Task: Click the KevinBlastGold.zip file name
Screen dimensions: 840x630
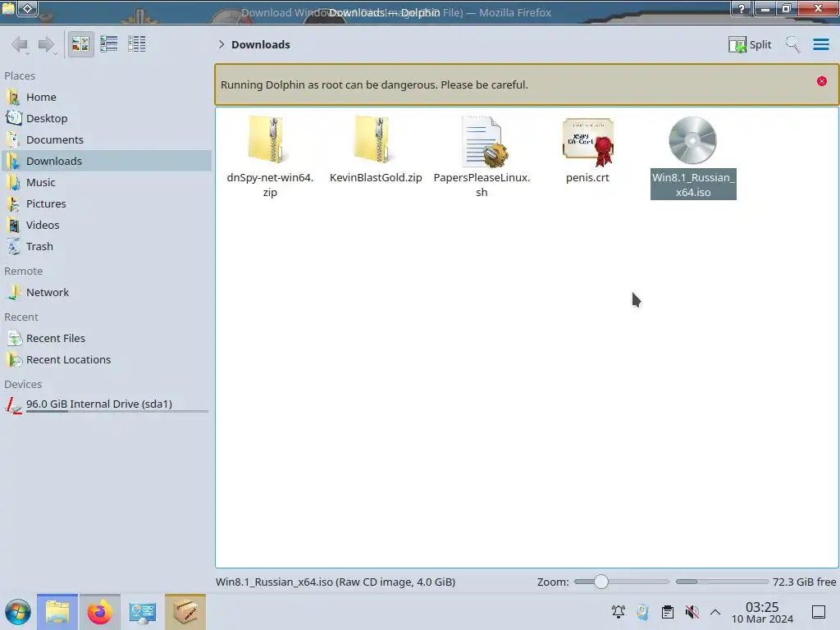Action: tap(376, 177)
